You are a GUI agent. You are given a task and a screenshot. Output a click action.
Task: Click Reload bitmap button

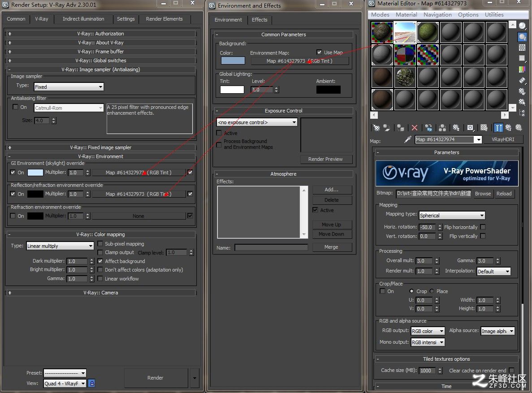click(x=504, y=194)
